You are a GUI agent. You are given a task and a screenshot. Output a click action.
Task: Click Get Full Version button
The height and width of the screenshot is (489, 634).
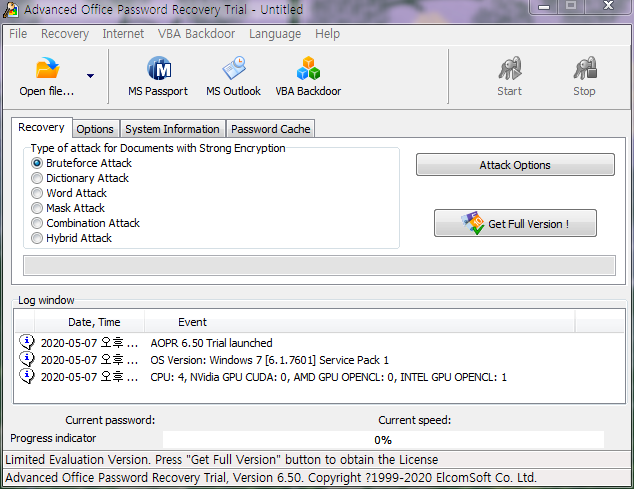tap(515, 223)
